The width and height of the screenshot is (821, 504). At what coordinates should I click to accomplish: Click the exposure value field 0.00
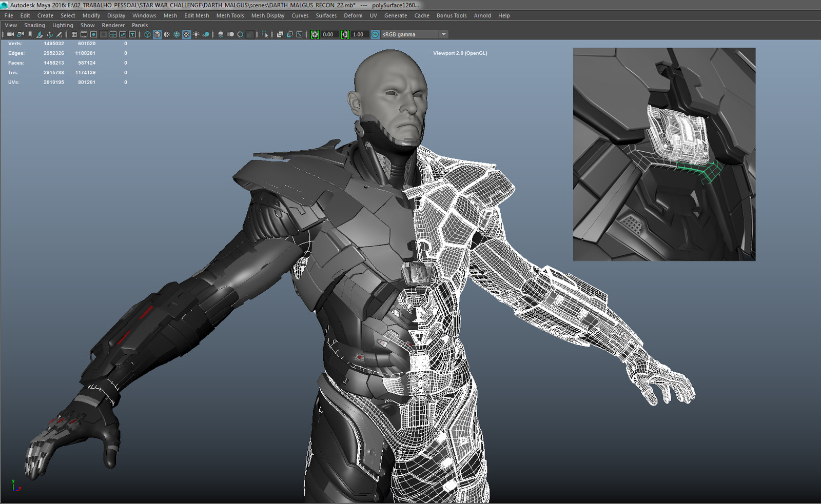click(329, 34)
